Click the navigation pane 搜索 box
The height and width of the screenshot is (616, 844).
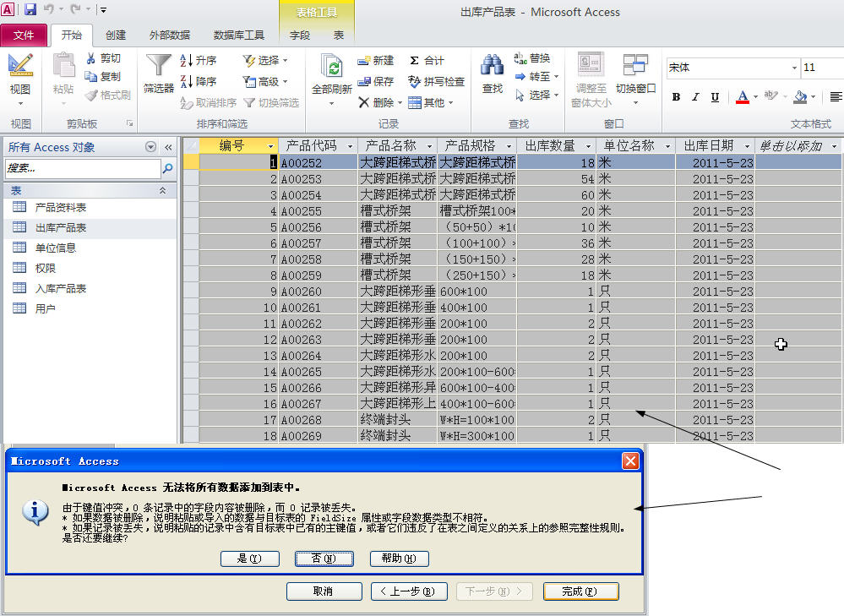[83, 168]
